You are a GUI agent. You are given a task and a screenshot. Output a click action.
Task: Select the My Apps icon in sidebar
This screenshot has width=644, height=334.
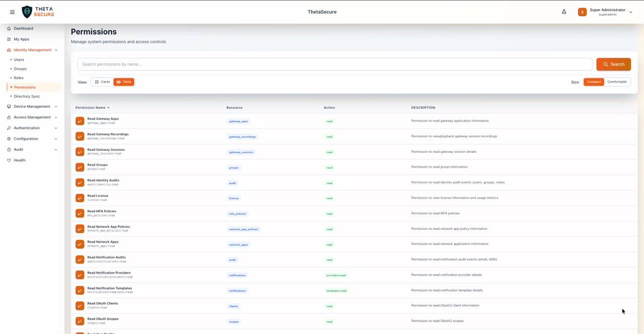9,39
